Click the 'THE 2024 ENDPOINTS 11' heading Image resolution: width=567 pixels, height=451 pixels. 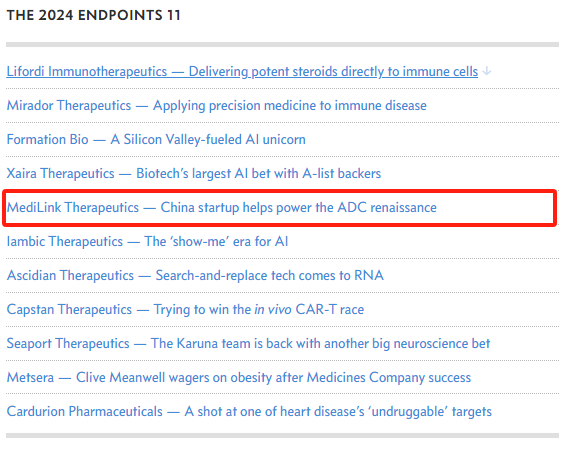[94, 15]
